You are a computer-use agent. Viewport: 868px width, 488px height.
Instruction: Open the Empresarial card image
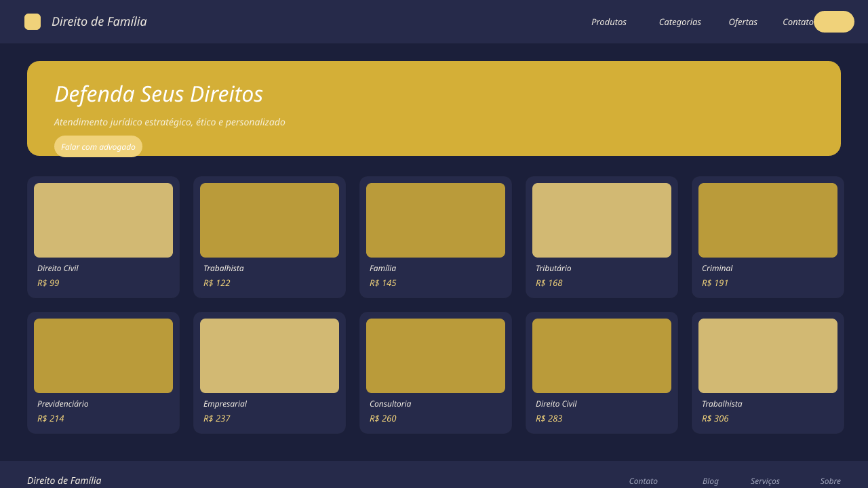click(x=269, y=356)
